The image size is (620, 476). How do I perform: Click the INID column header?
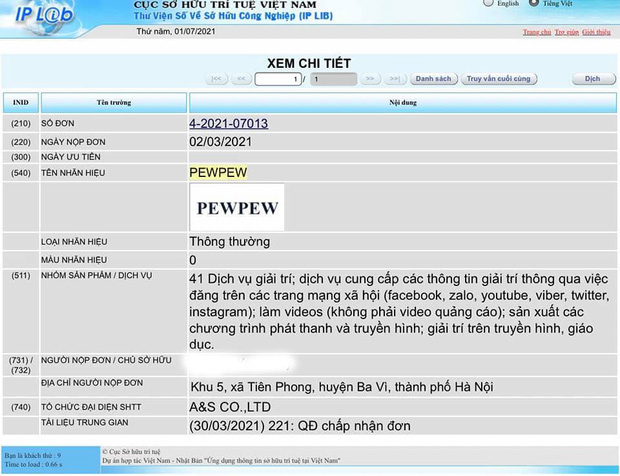click(x=21, y=103)
